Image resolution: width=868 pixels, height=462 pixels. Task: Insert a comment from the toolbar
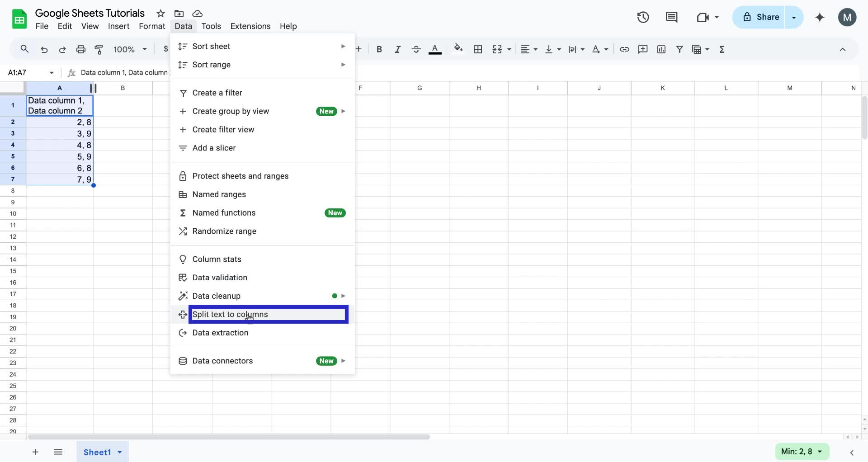pyautogui.click(x=643, y=49)
